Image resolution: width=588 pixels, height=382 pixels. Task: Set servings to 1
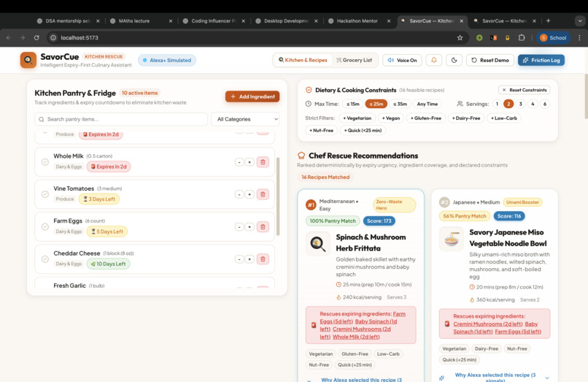497,104
